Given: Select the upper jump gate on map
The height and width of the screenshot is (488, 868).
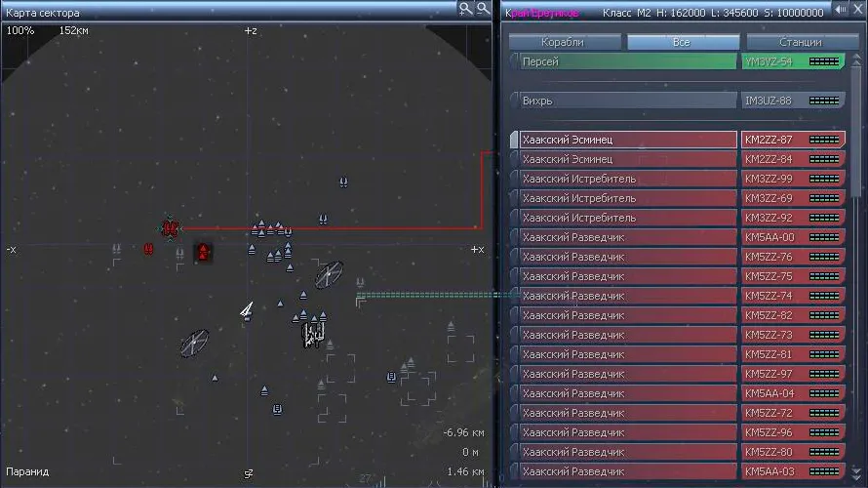Looking at the screenshot, I should (x=329, y=274).
